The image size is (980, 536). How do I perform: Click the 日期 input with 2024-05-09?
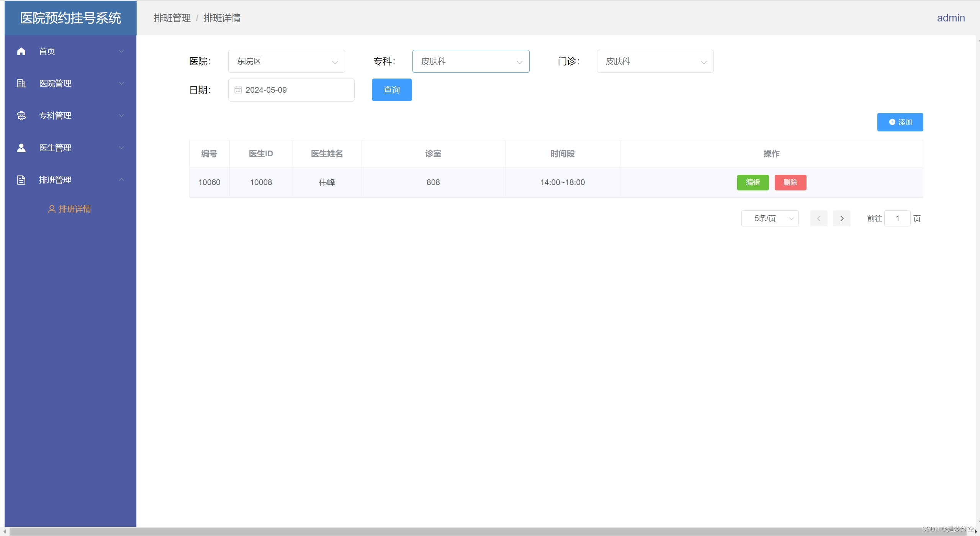click(x=291, y=90)
